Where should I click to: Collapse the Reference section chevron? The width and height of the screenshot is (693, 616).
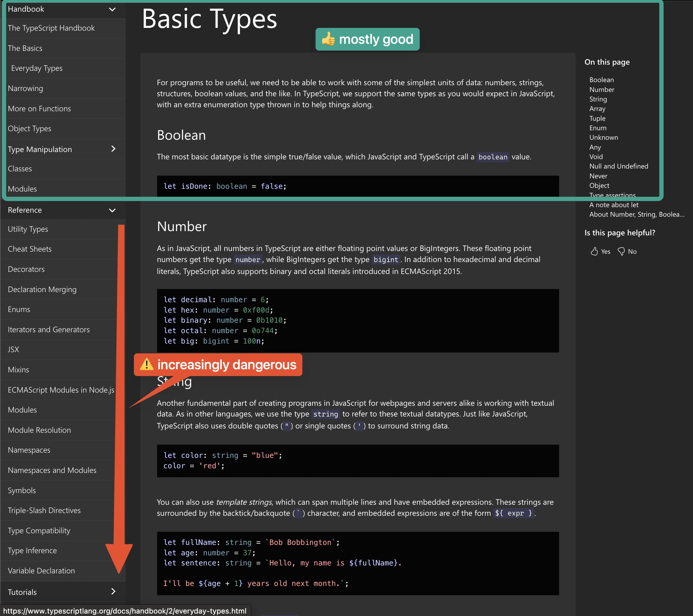pyautogui.click(x=112, y=210)
